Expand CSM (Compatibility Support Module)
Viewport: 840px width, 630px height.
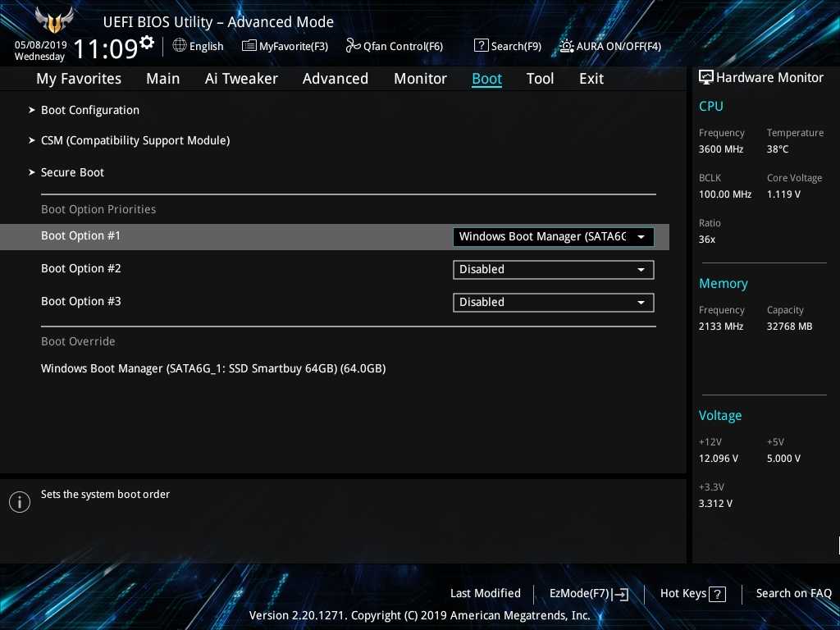pos(135,140)
